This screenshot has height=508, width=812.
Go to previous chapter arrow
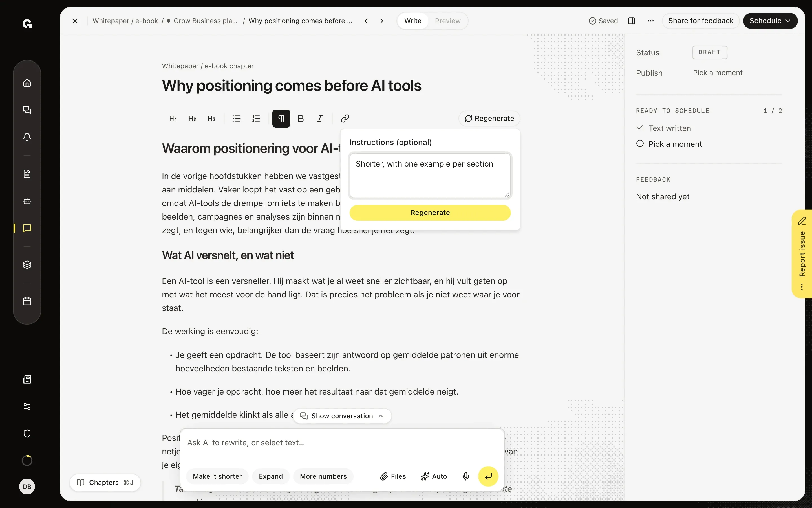pyautogui.click(x=366, y=21)
